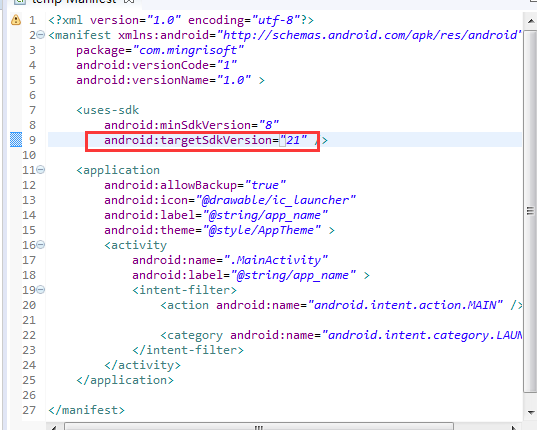
Task: Click the <application opening tag
Action: pos(118,170)
